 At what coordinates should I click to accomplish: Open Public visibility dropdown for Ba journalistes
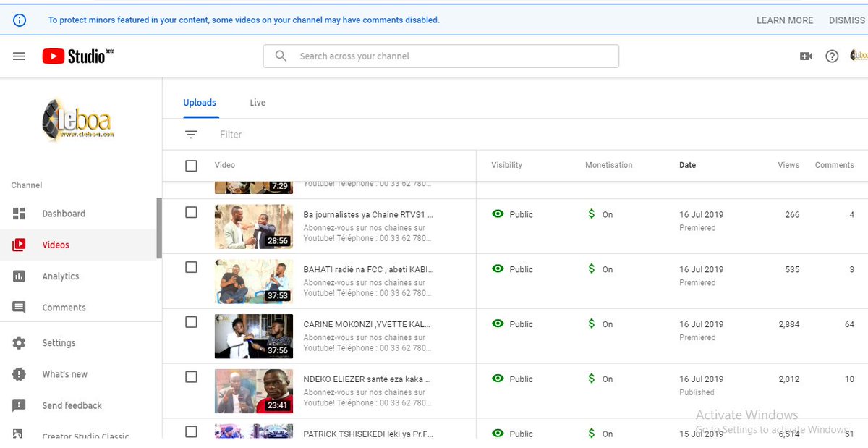[x=521, y=214]
